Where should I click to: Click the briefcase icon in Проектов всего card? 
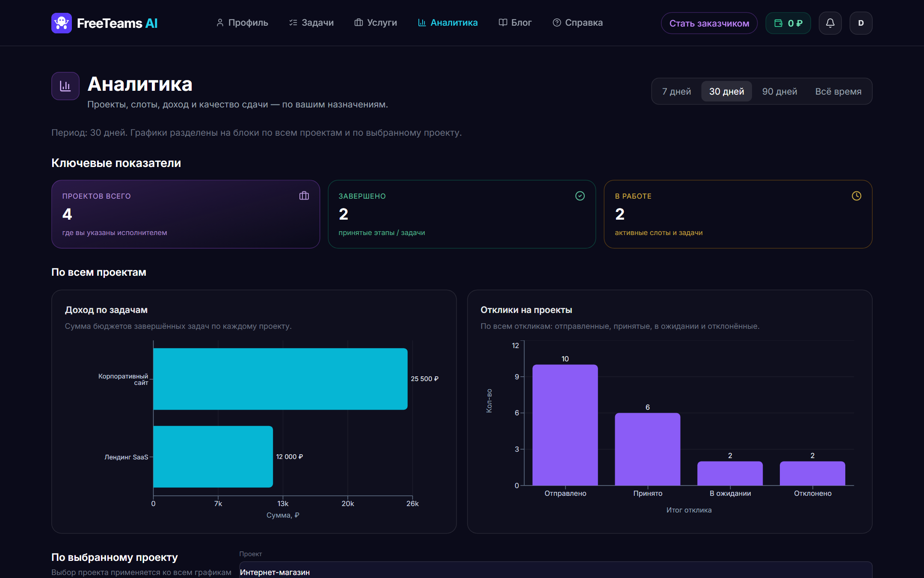[x=304, y=196]
